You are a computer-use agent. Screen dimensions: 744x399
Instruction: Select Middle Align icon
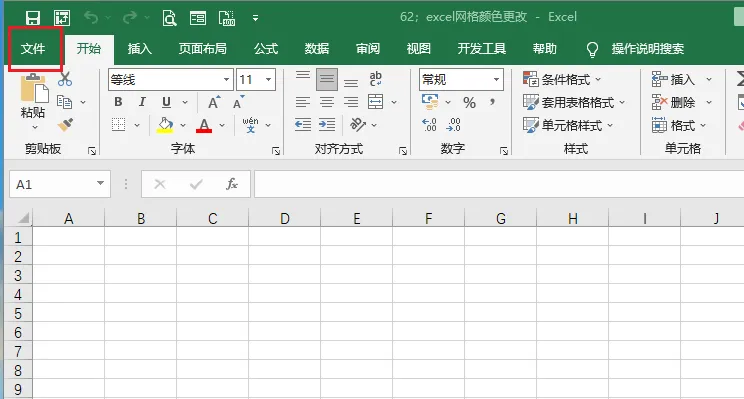(x=327, y=79)
